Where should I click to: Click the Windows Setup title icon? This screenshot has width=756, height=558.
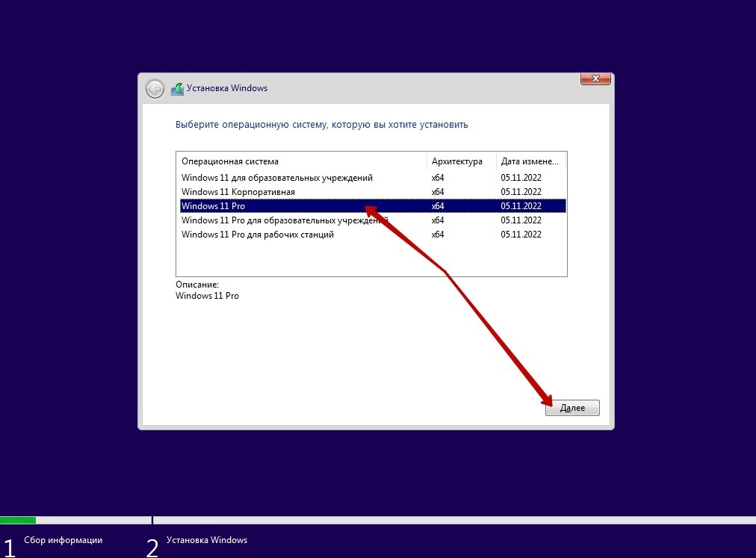coord(177,89)
